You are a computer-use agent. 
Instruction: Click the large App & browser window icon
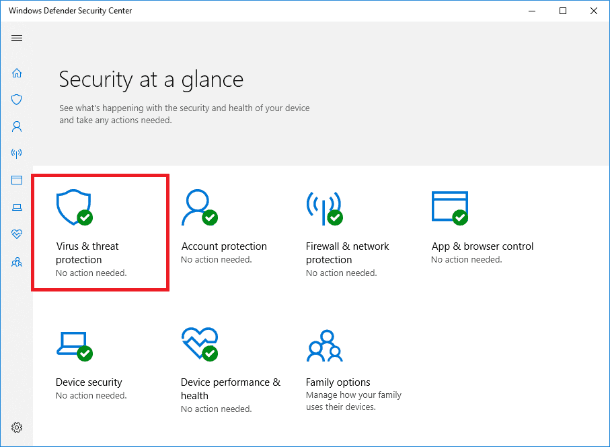(x=450, y=208)
